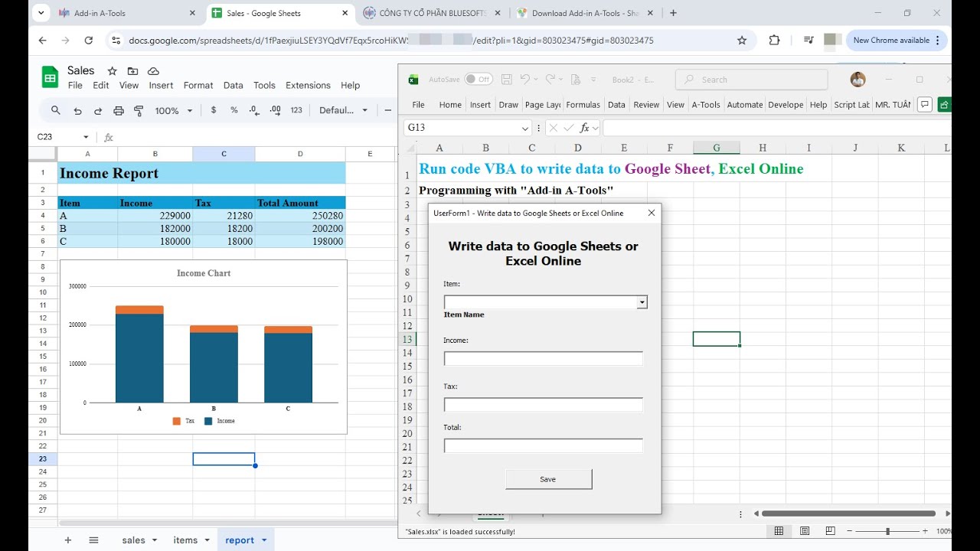Click the Income Chart in Google Sheets
This screenshot has width=980, height=551.
click(x=204, y=347)
